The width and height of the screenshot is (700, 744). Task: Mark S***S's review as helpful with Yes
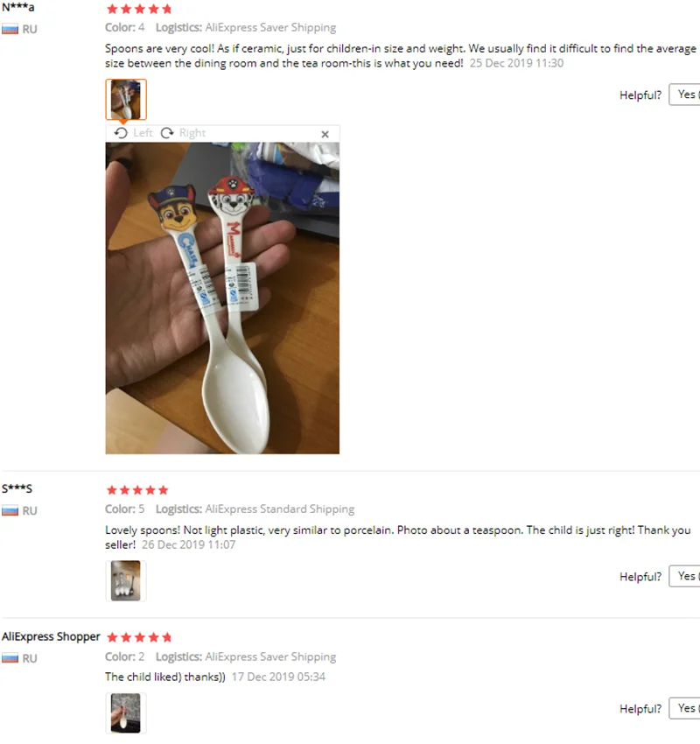[684, 576]
